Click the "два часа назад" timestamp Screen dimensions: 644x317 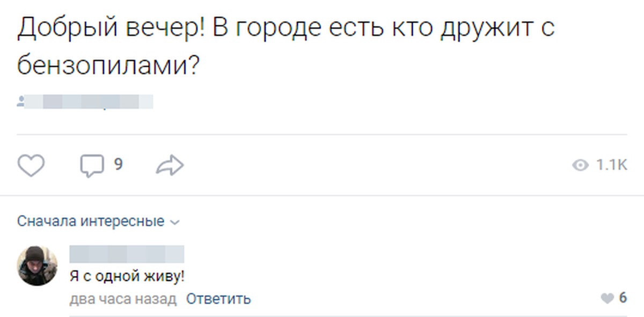pyautogui.click(x=123, y=299)
